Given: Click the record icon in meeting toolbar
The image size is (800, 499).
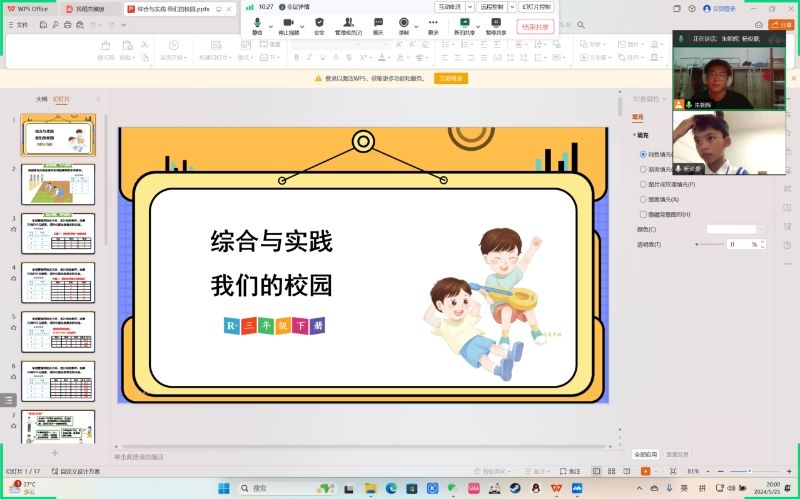Looking at the screenshot, I should coord(404,22).
